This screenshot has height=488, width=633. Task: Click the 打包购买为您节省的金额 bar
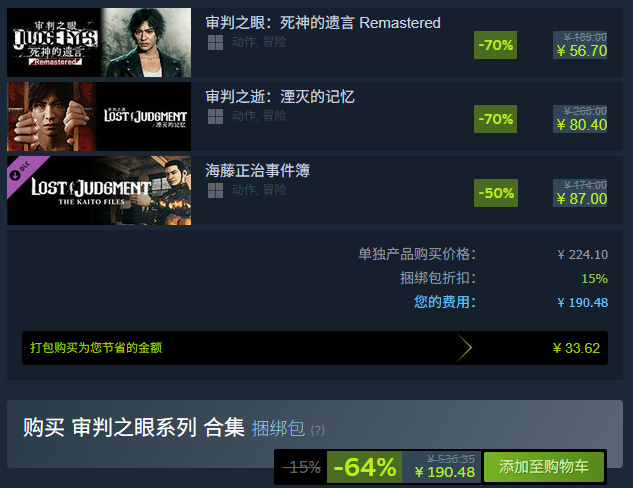(315, 348)
